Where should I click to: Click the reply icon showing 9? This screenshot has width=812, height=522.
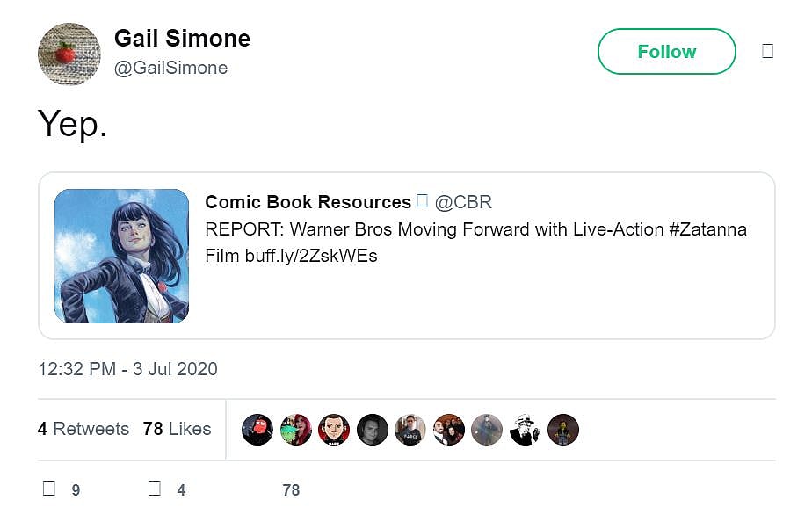[x=50, y=489]
